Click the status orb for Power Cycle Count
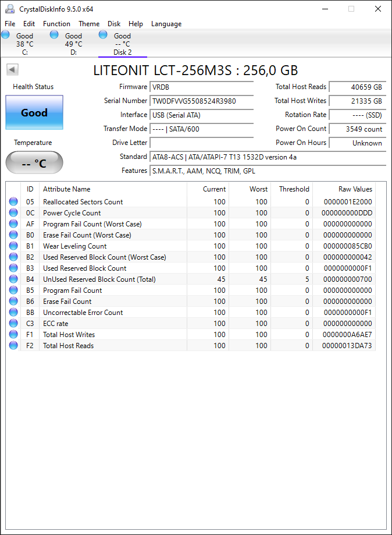This screenshot has height=535, width=392. (x=13, y=212)
